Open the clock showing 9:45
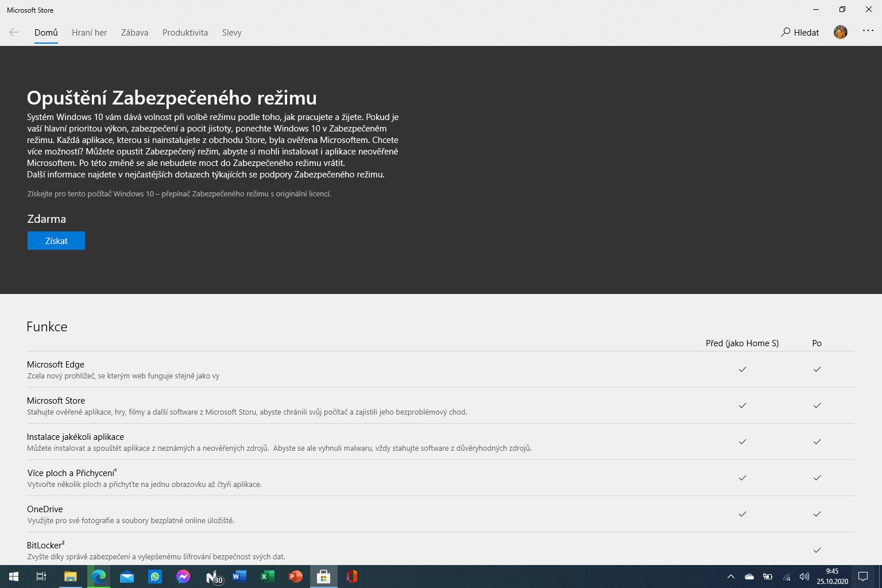The height and width of the screenshot is (588, 882). coord(832,577)
